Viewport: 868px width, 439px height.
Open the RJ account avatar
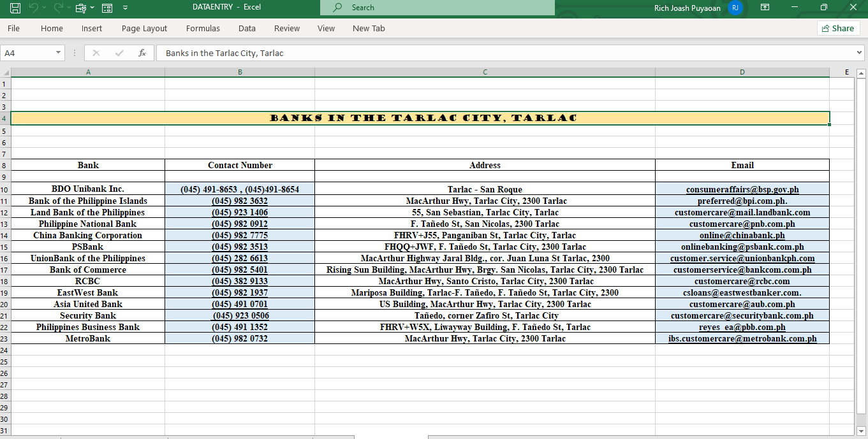tap(735, 8)
